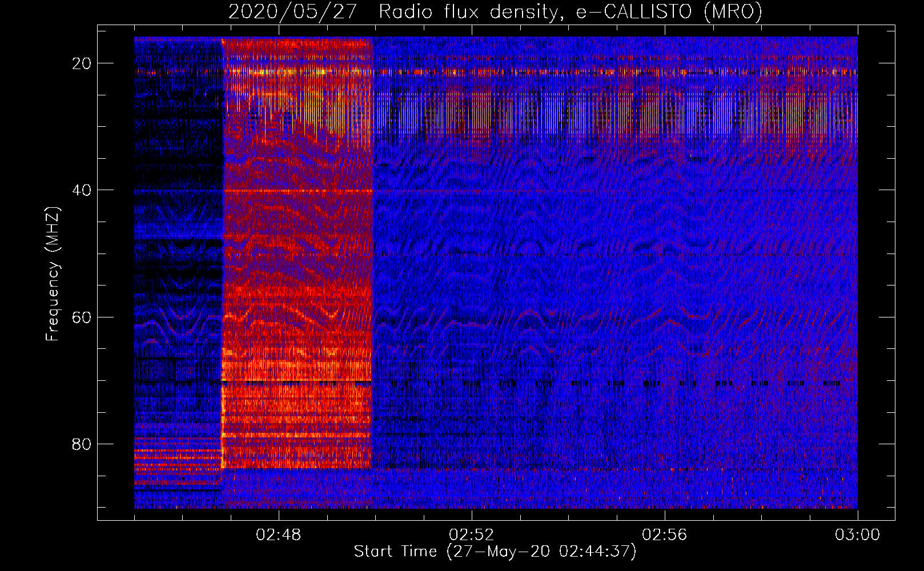924x571 pixels.
Task: Click the 'Frequency (MHZ)' axis label
Action: click(53, 275)
